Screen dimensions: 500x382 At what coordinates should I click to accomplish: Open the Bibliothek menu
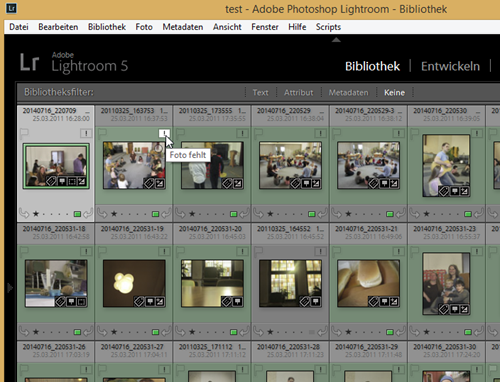pos(107,27)
